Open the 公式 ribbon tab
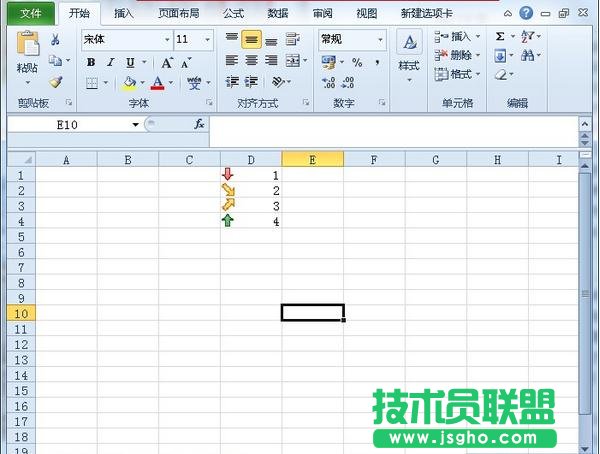 tap(233, 14)
